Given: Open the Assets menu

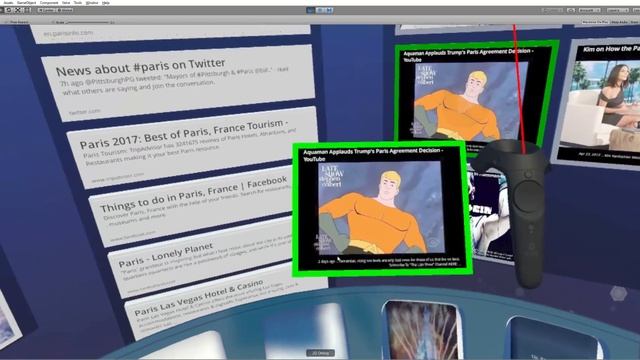Looking at the screenshot, I should (8, 2).
